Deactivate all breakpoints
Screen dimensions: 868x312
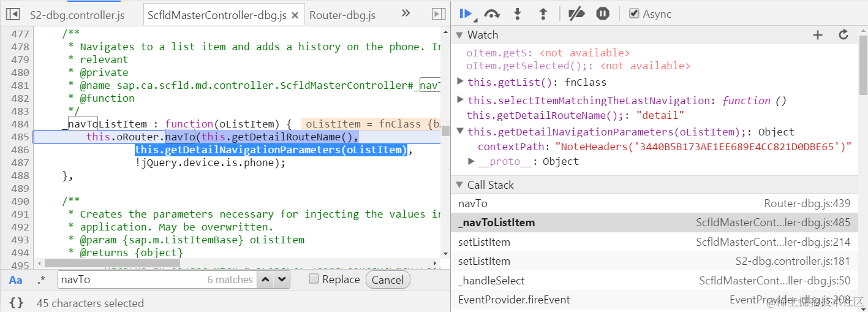(x=576, y=13)
